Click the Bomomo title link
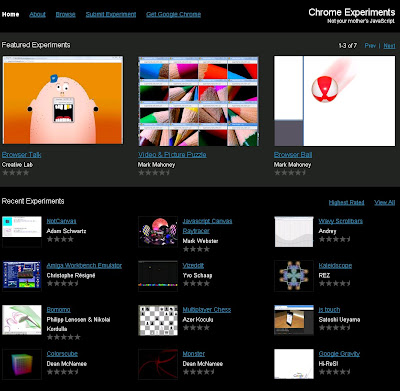Screen dimensions: 400x391 pos(58,310)
